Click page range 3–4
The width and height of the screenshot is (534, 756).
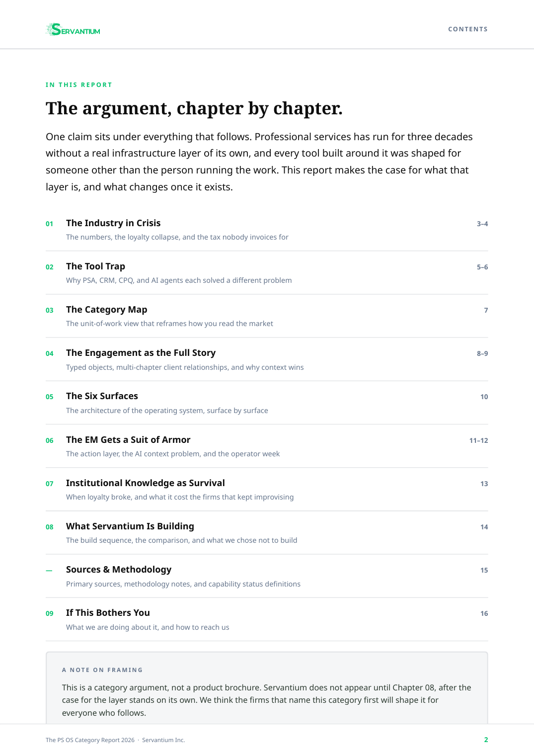click(x=482, y=224)
